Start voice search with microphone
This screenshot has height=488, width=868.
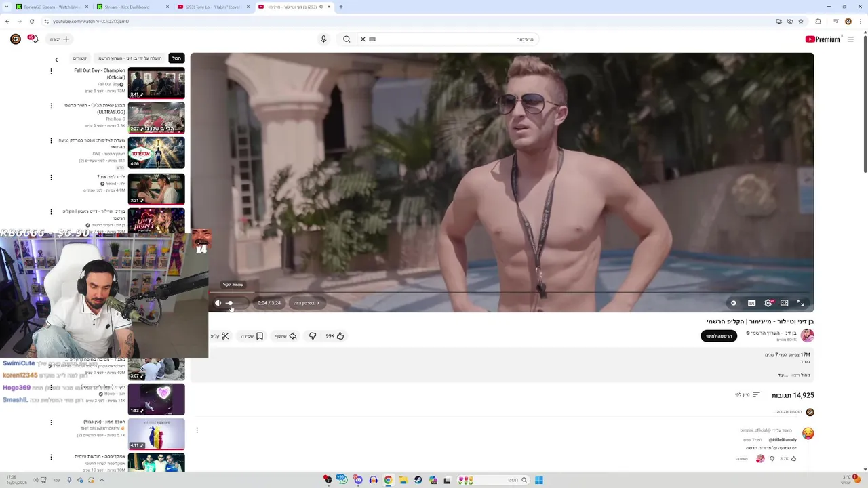[x=323, y=39]
